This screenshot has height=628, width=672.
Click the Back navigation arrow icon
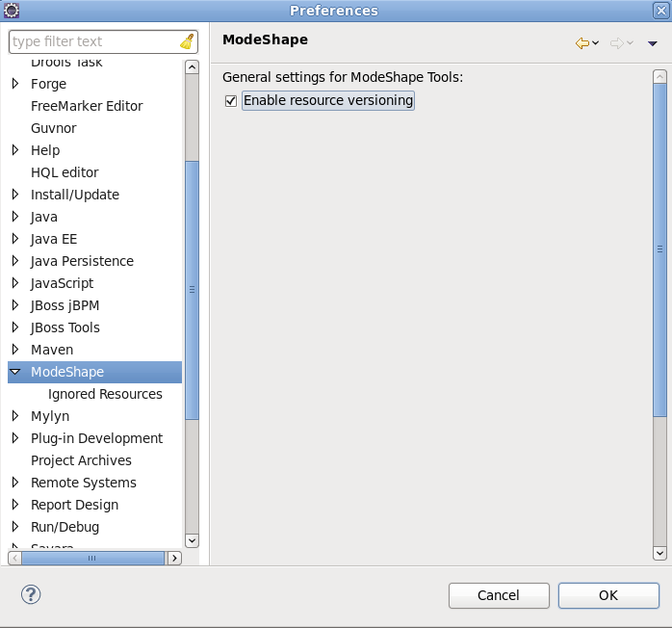[582, 43]
